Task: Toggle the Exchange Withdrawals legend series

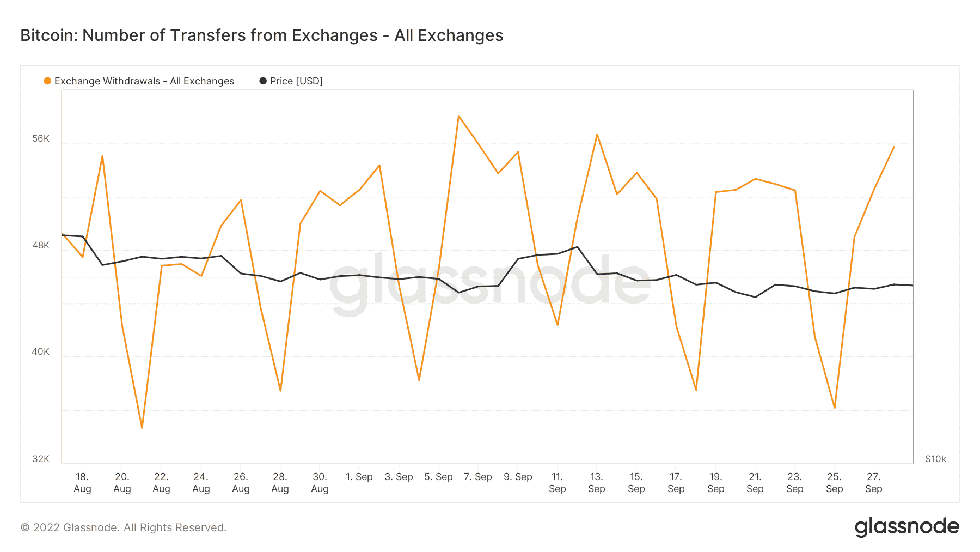Action: tap(144, 81)
